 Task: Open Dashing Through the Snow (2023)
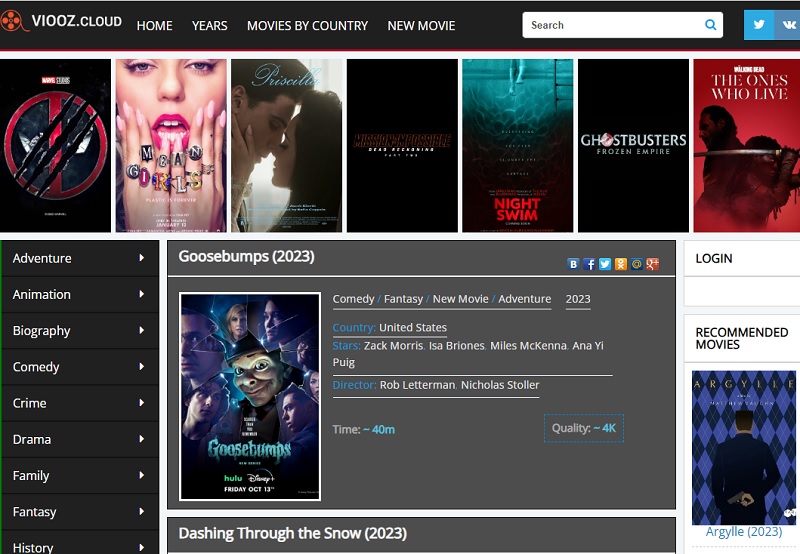[x=292, y=533]
